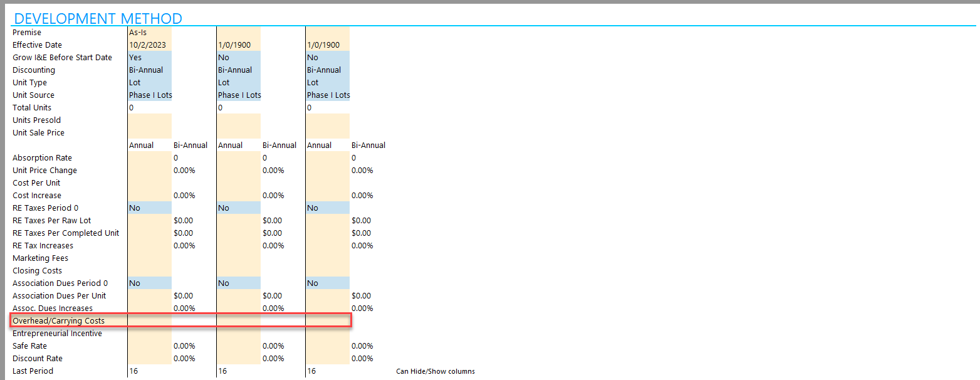This screenshot has width=980, height=380.
Task: Select the Entrepreneurial Incentive row label
Action: [57, 333]
